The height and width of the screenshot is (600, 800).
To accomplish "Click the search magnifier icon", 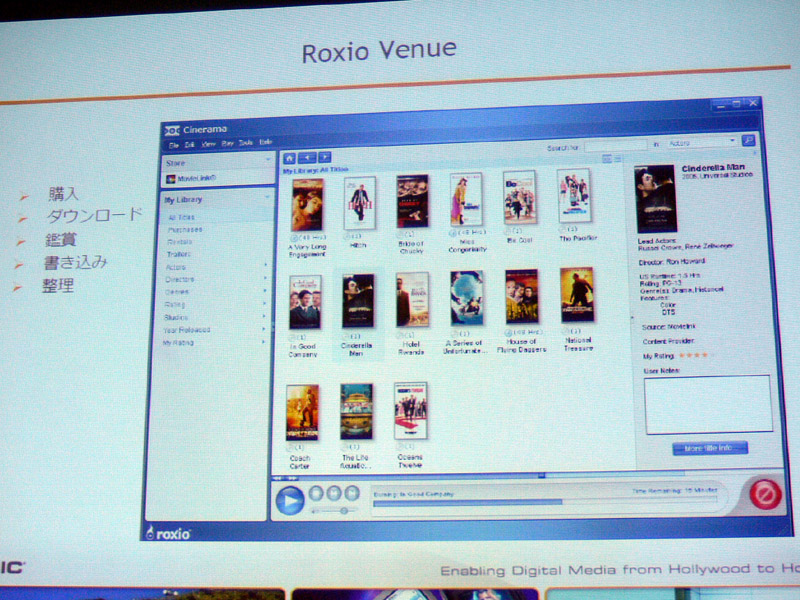I will 748,140.
